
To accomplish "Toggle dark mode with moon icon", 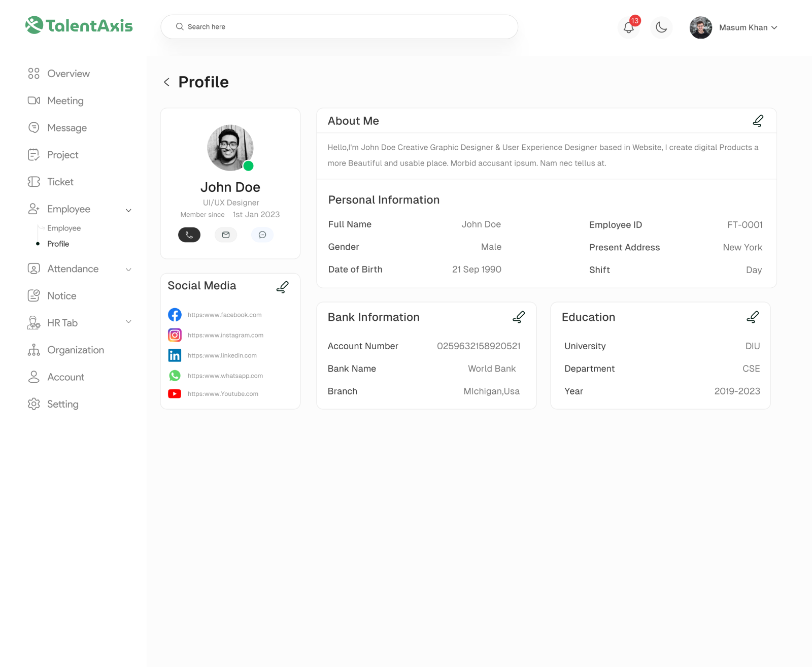I will [x=661, y=27].
